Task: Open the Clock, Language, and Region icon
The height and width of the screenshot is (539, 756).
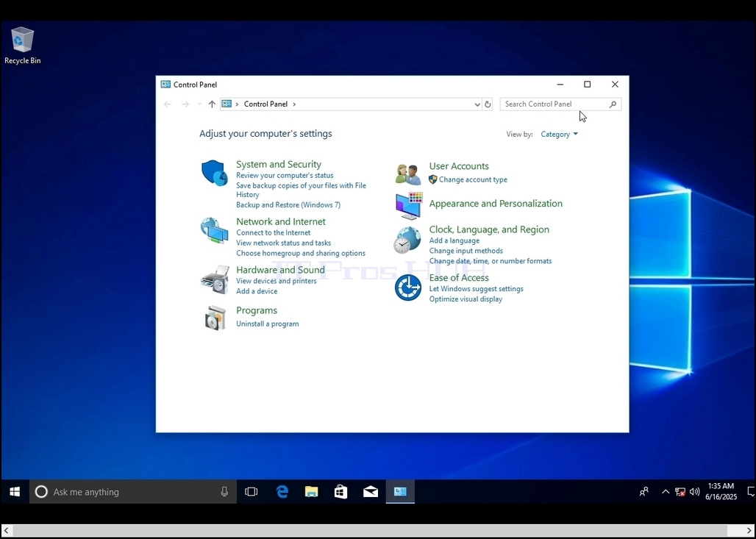Action: pos(408,240)
